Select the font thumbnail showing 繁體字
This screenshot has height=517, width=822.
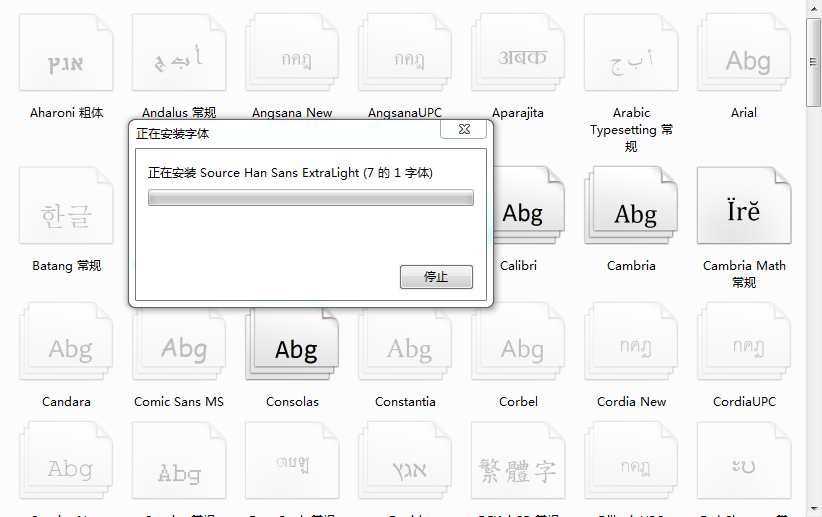tap(518, 460)
